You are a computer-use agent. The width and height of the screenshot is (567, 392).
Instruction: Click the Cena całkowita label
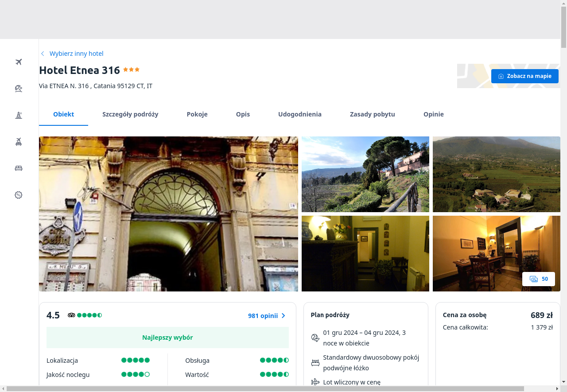coord(466,327)
